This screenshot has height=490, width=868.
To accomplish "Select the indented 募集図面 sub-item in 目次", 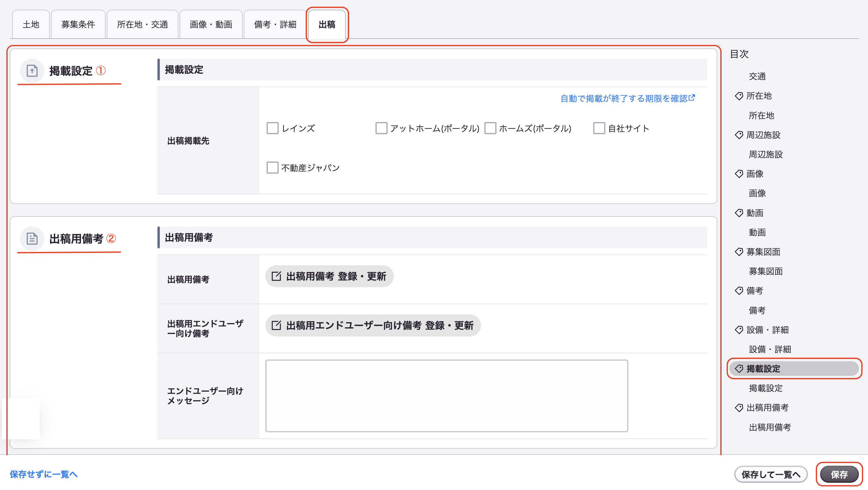I will pyautogui.click(x=765, y=271).
